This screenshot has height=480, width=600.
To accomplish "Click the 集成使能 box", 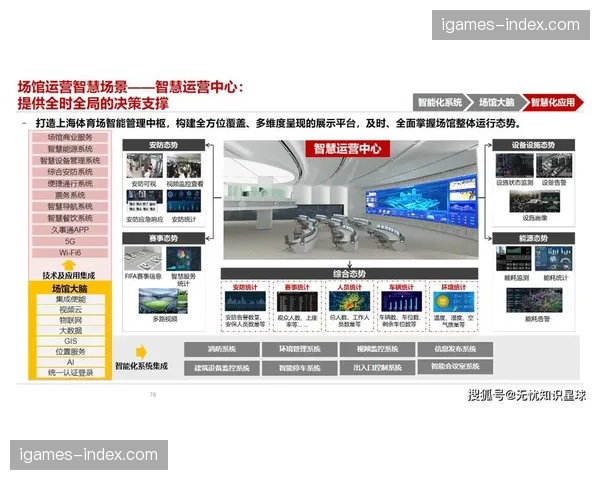I will tap(71, 299).
